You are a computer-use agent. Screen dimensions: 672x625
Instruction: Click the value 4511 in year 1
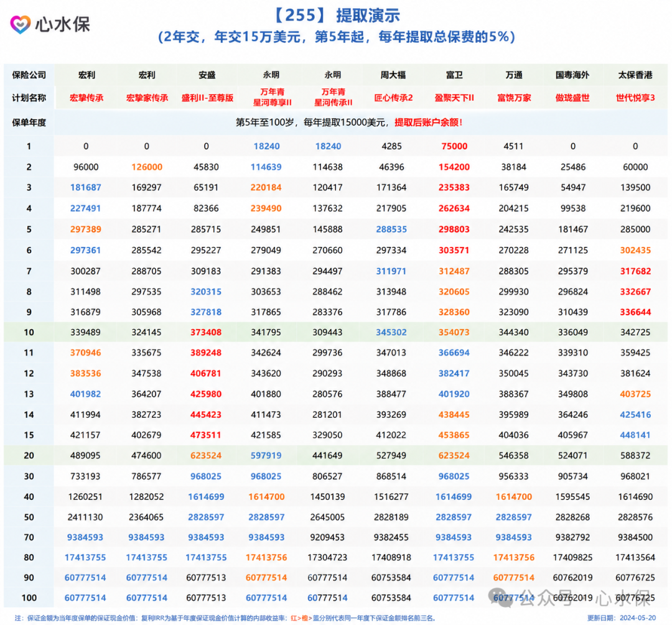[x=513, y=146]
